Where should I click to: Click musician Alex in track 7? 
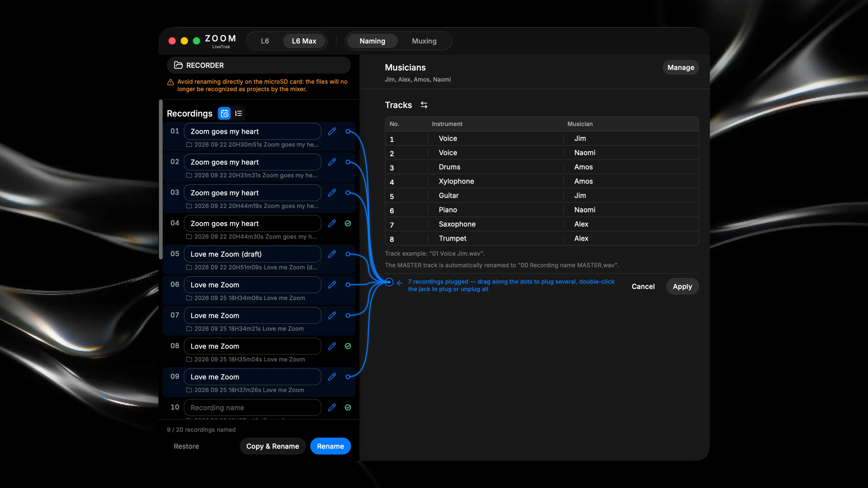[581, 224]
